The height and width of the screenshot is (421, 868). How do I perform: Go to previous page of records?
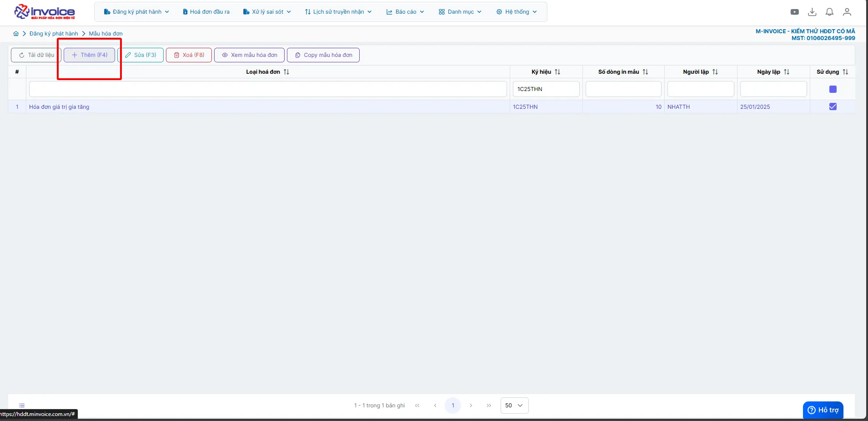click(435, 406)
